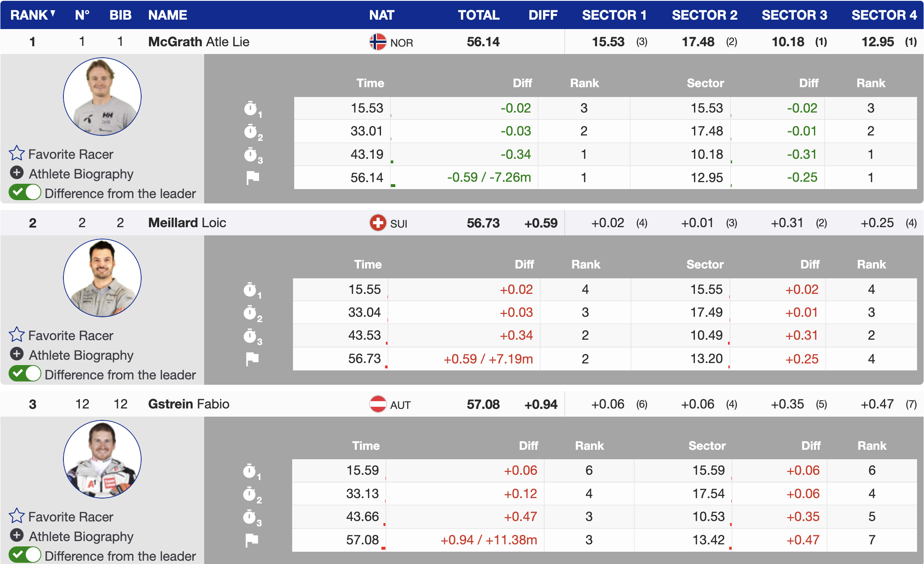This screenshot has width=924, height=564.
Task: Open McGrath Atle Lie name link
Action: pos(198,42)
